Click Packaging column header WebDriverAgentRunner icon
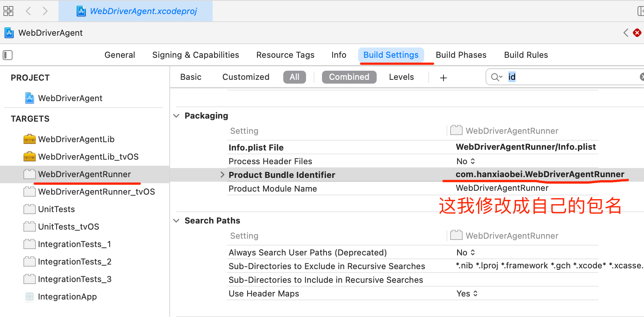Viewport: 644px width, 317px height. (x=456, y=130)
